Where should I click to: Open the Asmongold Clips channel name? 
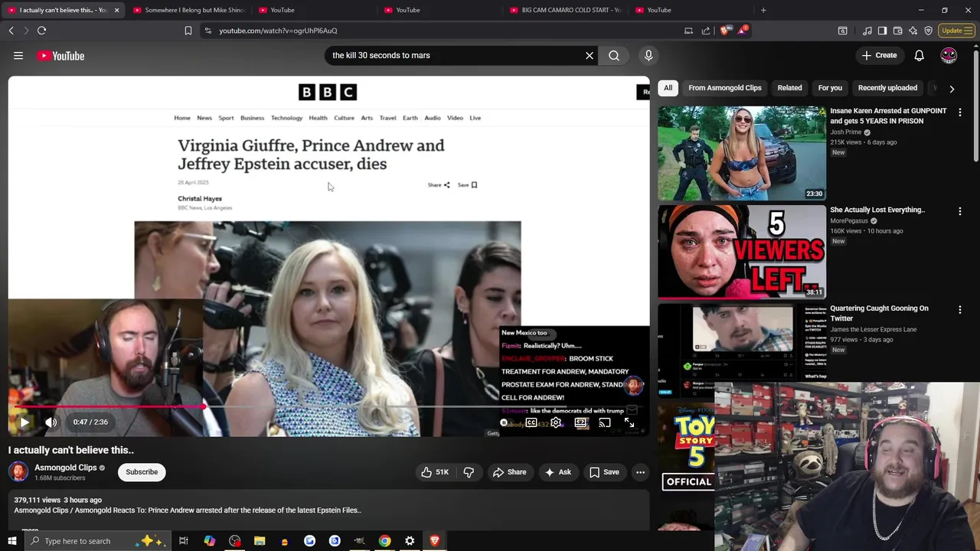point(65,468)
